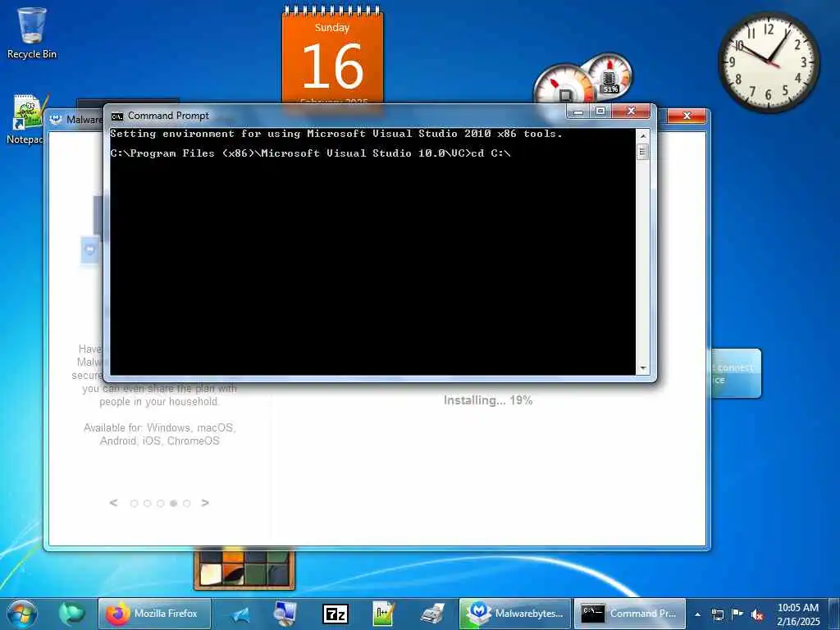Click the memory meter showing 51%
This screenshot has width=840, height=630.
(609, 75)
